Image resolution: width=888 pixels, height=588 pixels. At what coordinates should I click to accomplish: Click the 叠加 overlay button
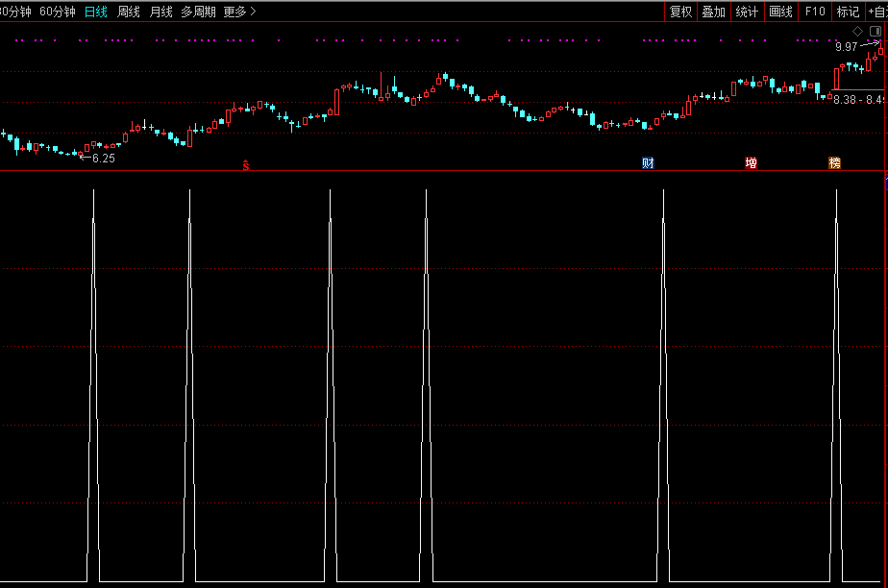point(713,12)
